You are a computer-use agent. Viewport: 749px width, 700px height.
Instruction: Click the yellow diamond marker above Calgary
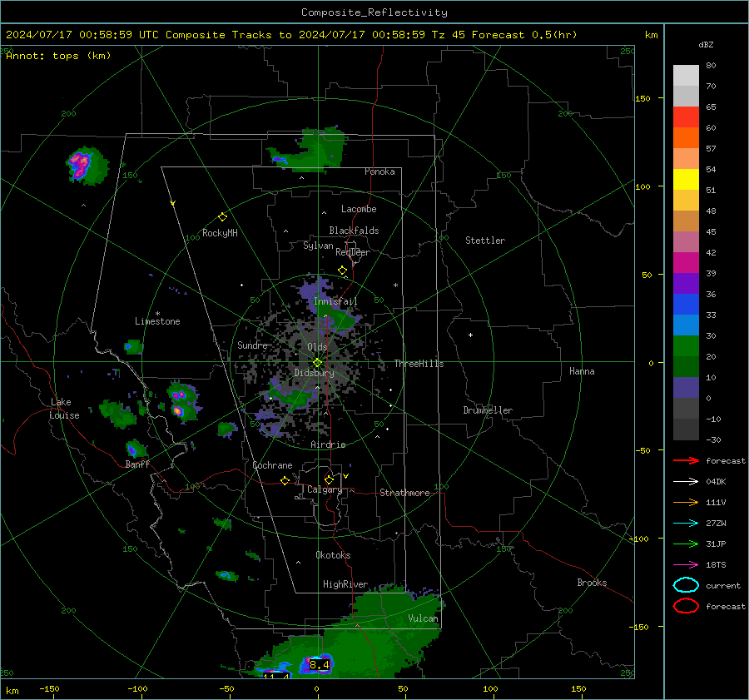[x=329, y=479]
